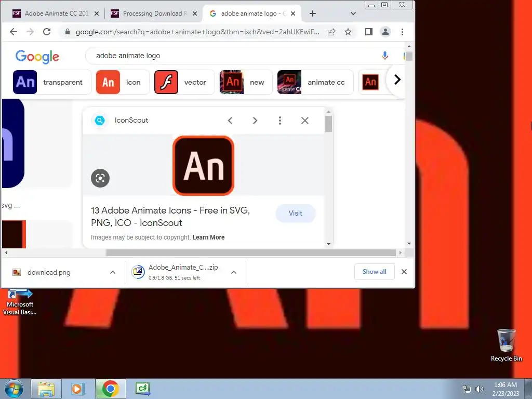
Task: Select the Recycle Bin desktop icon
Action: point(506,345)
